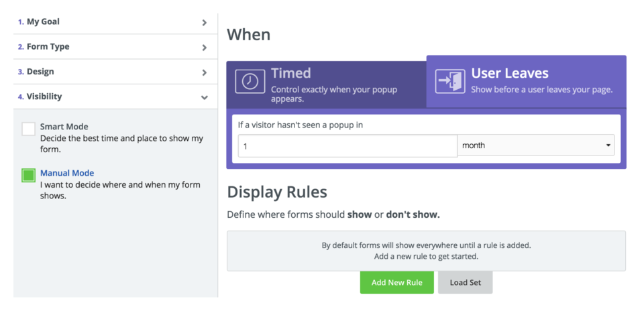Viewport: 644px width, 311px height.
Task: Open step 3 Design
Action: point(115,72)
